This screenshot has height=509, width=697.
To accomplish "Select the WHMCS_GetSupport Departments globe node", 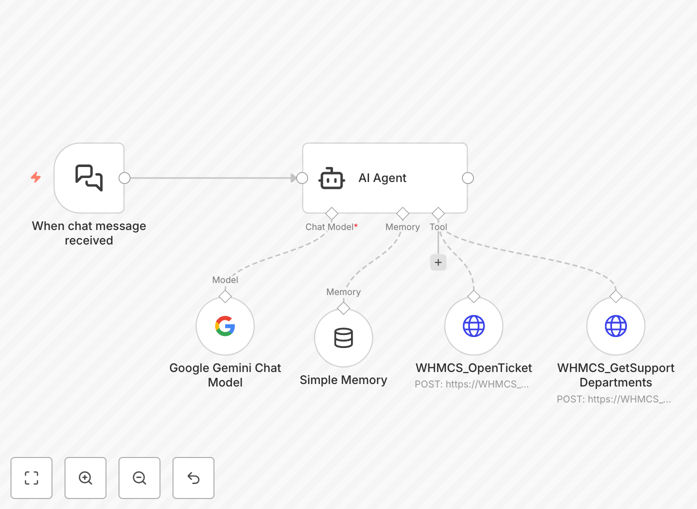I will [616, 326].
